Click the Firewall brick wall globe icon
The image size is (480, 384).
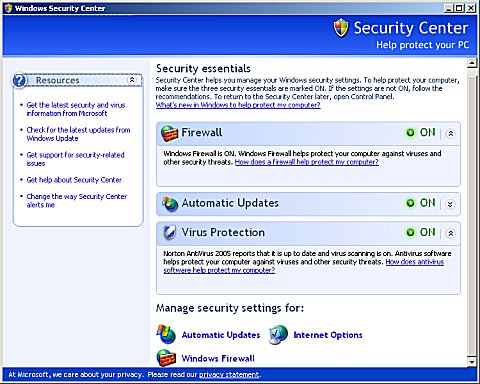coord(169,133)
